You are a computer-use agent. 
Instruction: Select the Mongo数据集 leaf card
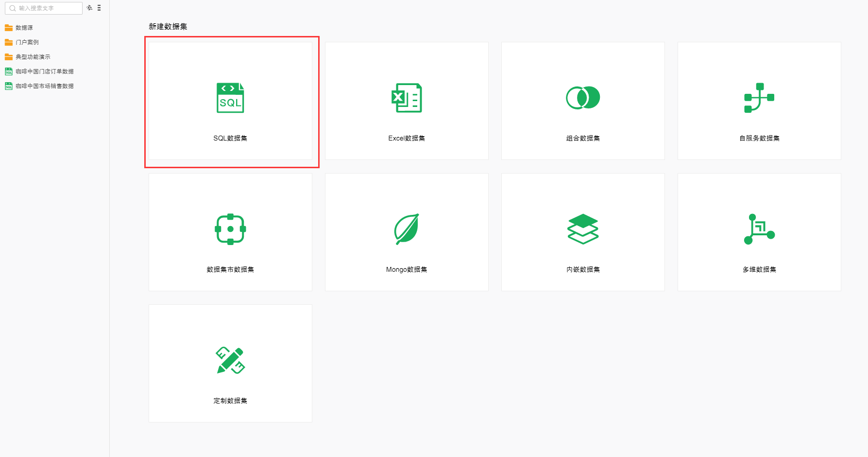(x=407, y=232)
